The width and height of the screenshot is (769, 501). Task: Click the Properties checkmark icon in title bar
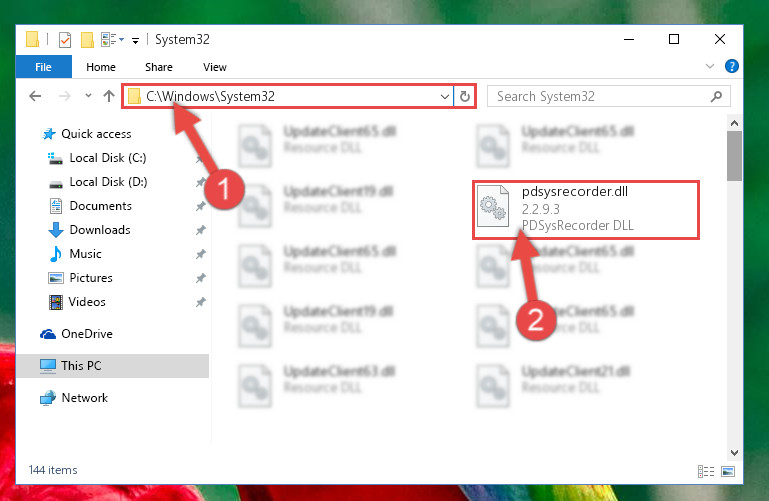(65, 40)
